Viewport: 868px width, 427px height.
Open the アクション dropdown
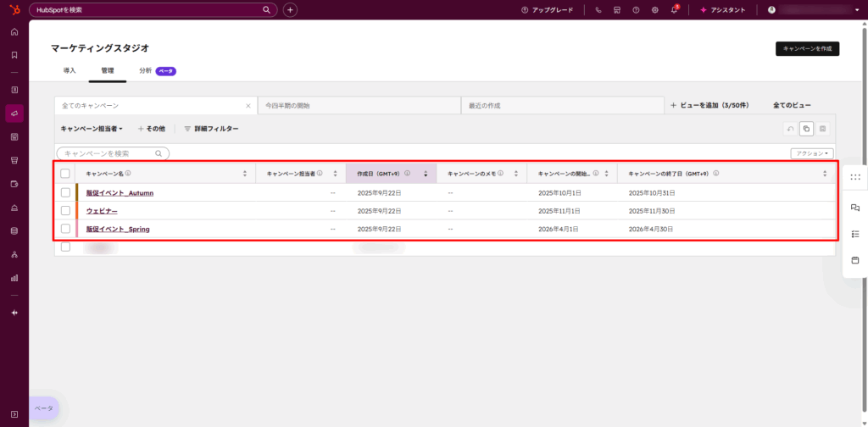811,153
